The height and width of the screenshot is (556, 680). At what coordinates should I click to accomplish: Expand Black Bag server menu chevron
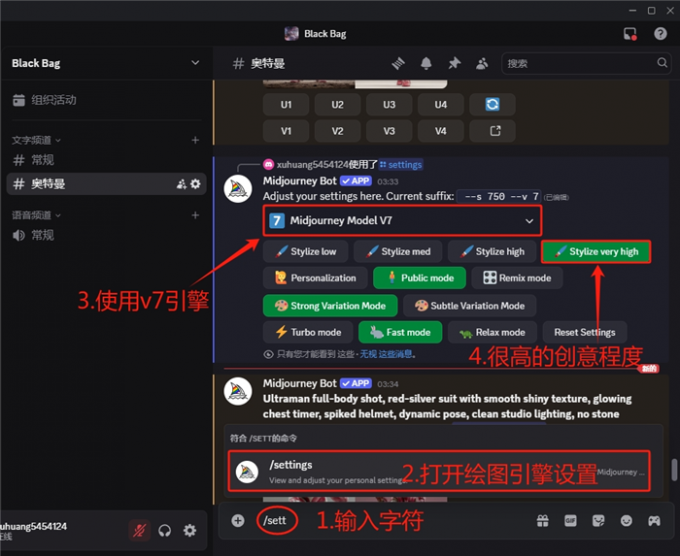pos(195,63)
